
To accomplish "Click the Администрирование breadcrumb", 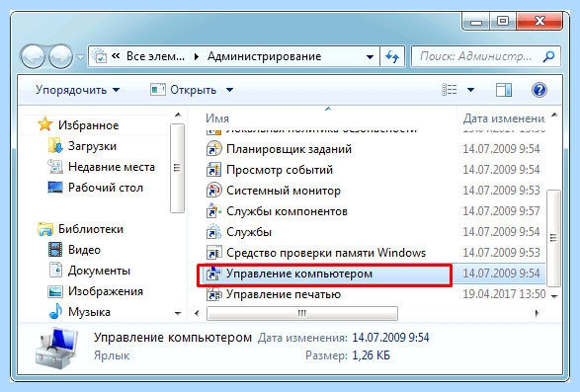I will [x=264, y=56].
